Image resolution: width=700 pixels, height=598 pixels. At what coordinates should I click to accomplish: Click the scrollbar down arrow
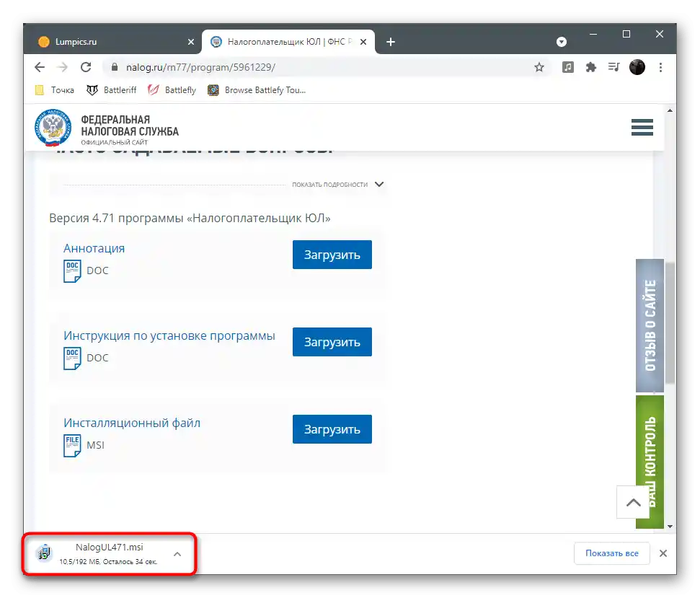pyautogui.click(x=670, y=527)
